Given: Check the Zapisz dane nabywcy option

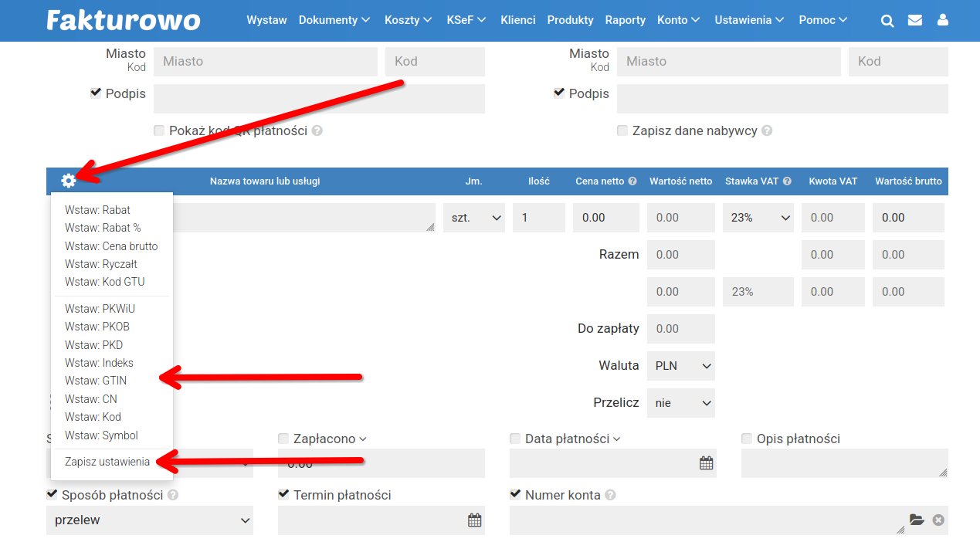Looking at the screenshot, I should pos(622,130).
